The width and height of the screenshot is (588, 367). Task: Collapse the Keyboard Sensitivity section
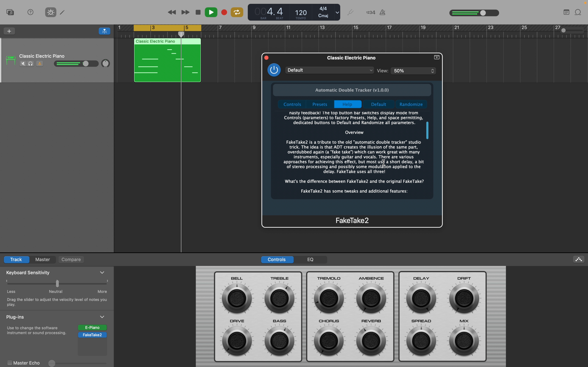click(x=102, y=272)
